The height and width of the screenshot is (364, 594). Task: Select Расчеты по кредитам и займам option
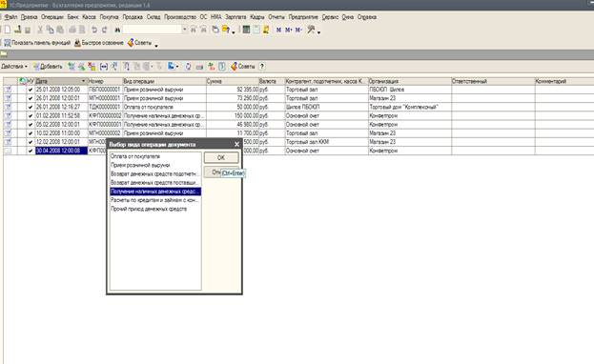(x=155, y=200)
